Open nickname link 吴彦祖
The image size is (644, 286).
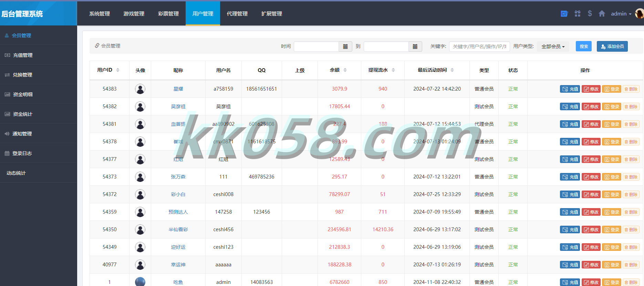click(x=178, y=106)
